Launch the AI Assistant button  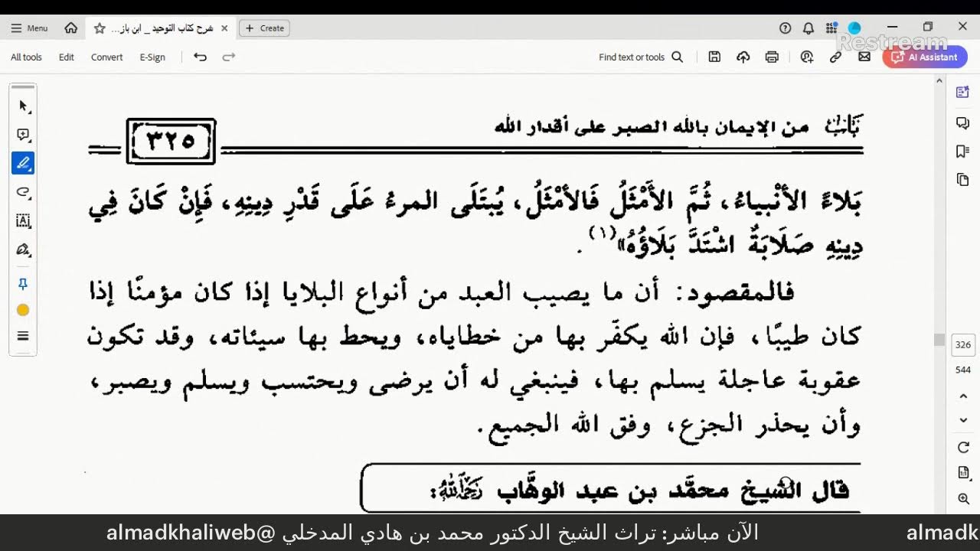(x=925, y=57)
